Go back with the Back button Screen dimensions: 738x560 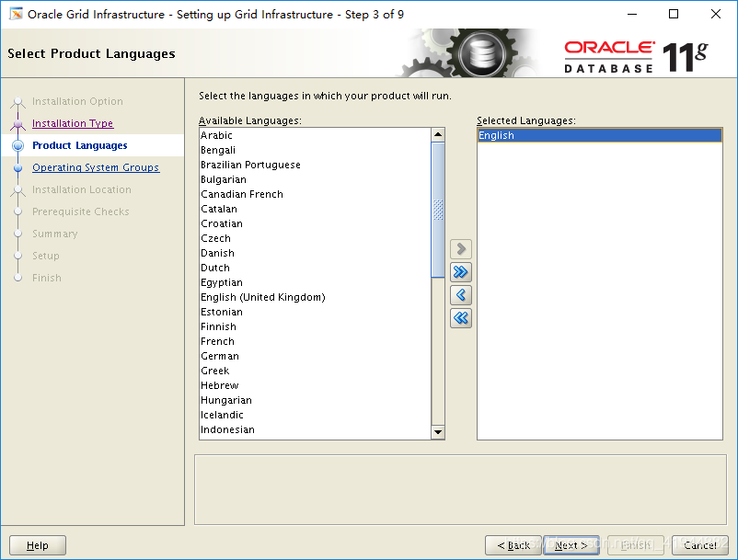click(x=513, y=545)
